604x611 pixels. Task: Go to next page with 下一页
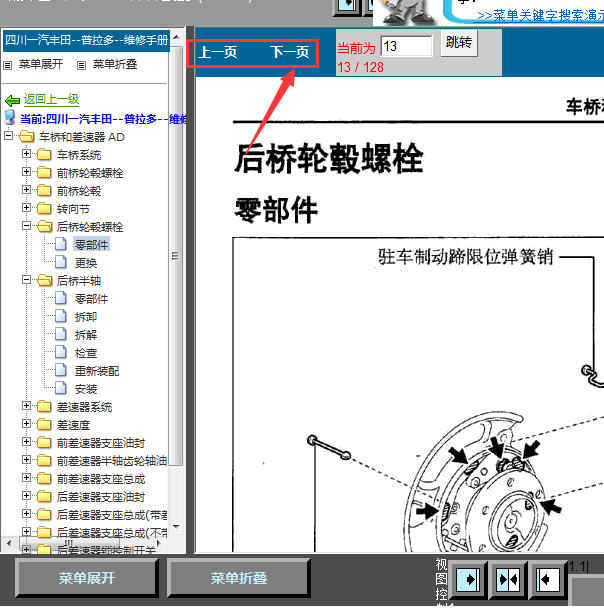point(290,52)
